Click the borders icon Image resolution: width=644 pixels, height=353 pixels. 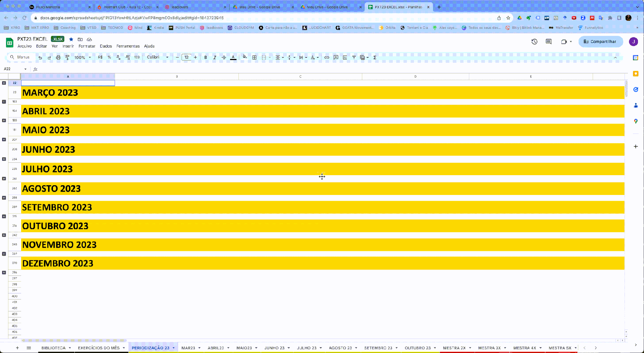255,57
